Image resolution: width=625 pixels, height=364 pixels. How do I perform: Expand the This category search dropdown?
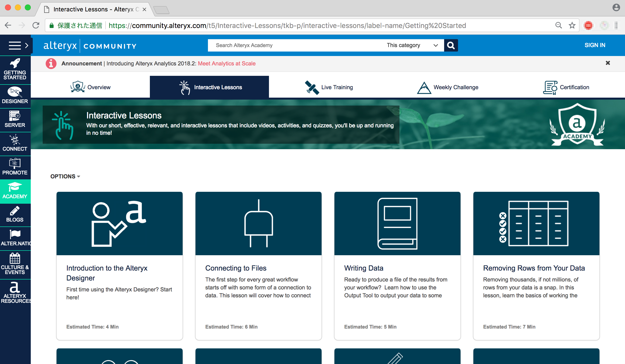(x=412, y=45)
